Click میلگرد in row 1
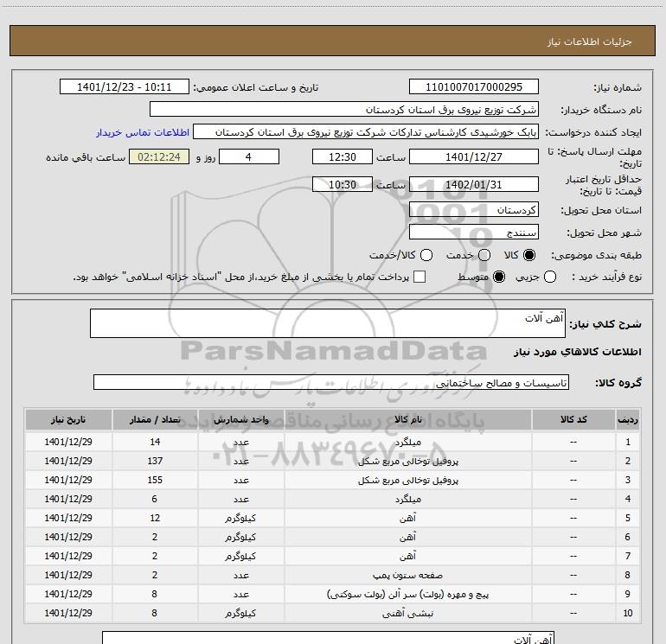666x644 pixels. pos(407,442)
